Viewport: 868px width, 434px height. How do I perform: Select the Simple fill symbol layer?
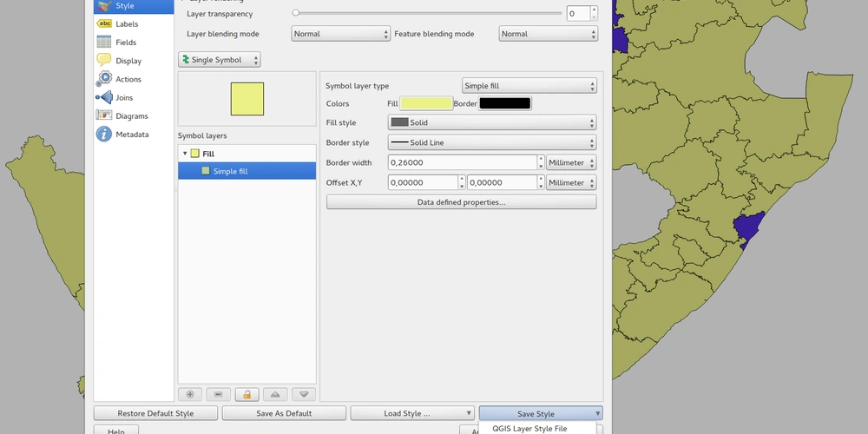[x=247, y=171]
